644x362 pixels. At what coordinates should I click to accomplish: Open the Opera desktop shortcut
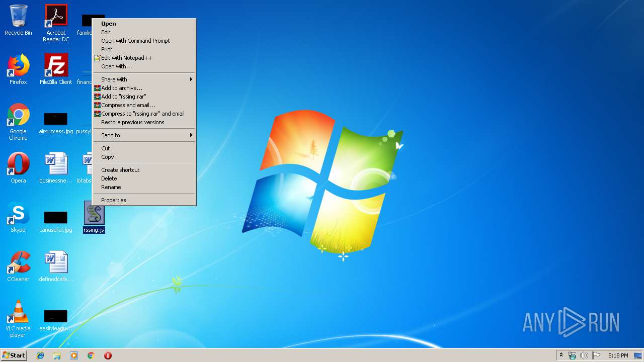pos(18,168)
